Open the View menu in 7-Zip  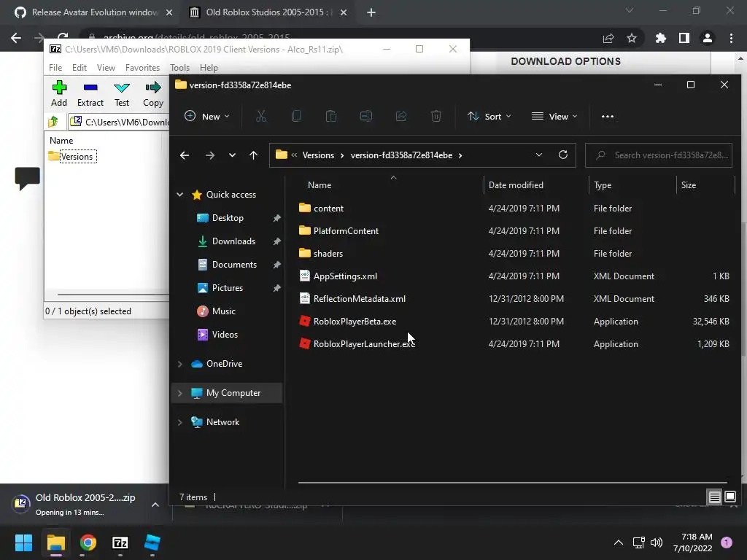pyautogui.click(x=106, y=68)
